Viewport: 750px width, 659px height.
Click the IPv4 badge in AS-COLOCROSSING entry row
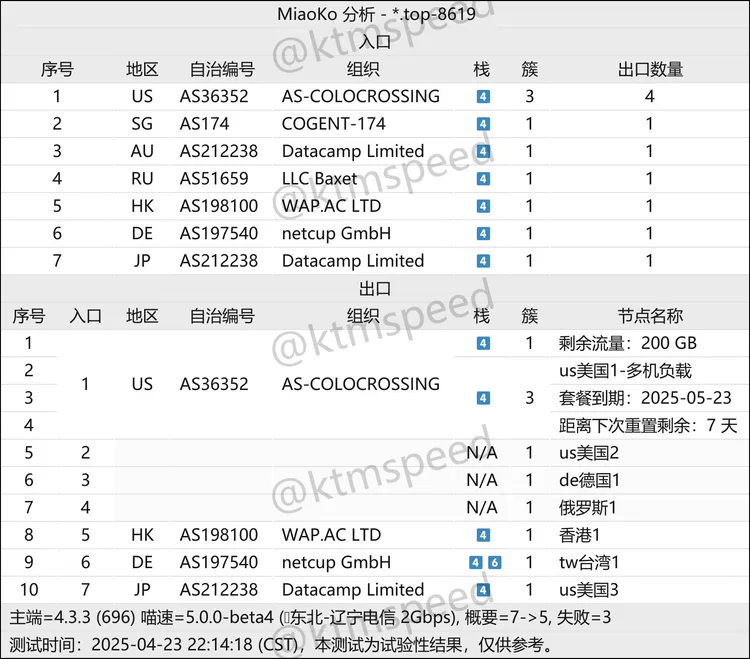click(x=483, y=98)
